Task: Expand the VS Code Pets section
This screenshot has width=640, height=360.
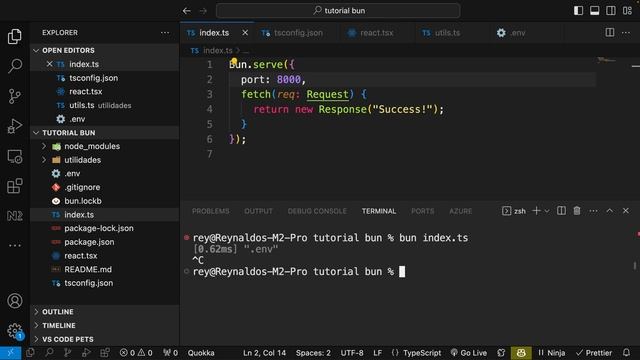Action: [104, 339]
